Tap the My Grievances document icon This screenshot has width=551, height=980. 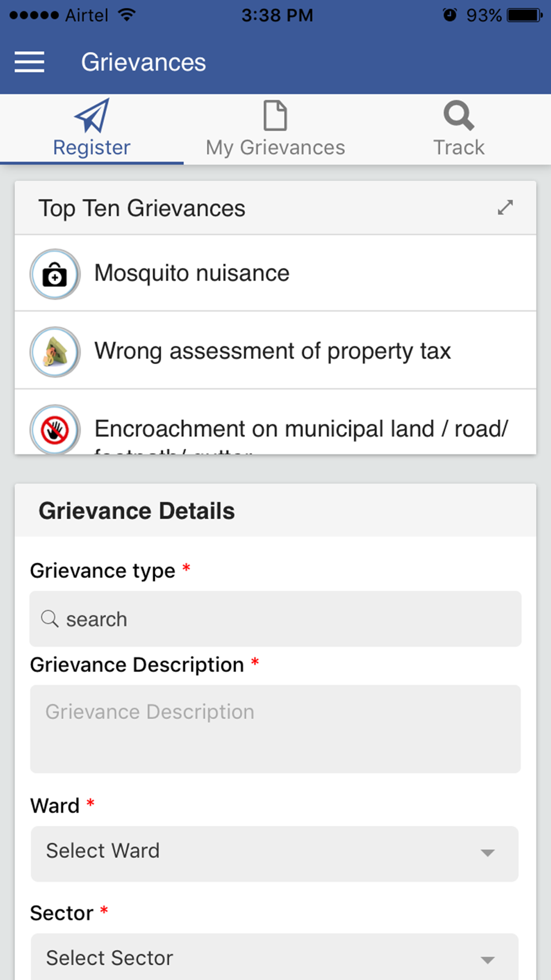275,116
